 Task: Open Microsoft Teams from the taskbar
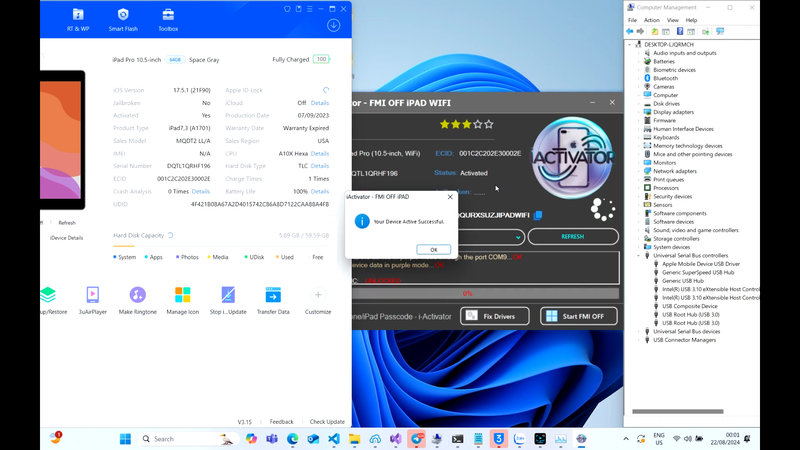pos(272,439)
